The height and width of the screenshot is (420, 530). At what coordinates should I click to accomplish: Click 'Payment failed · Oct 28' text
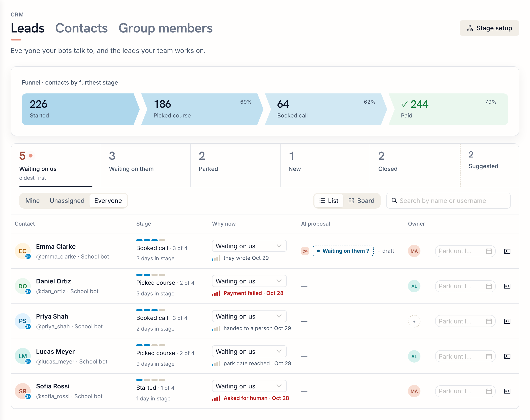click(x=253, y=293)
